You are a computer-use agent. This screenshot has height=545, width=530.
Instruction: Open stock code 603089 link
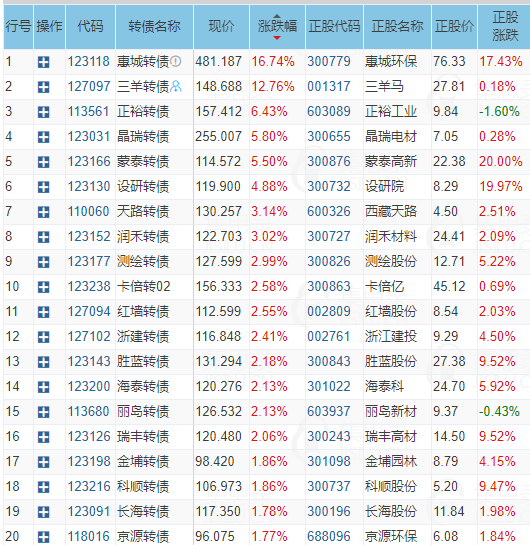tap(329, 112)
